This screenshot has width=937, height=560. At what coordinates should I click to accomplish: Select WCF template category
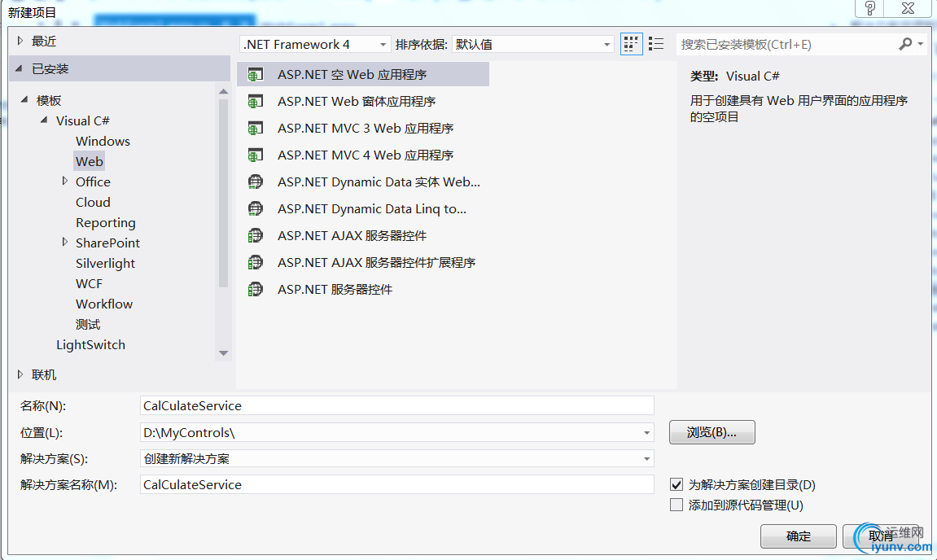pos(89,283)
